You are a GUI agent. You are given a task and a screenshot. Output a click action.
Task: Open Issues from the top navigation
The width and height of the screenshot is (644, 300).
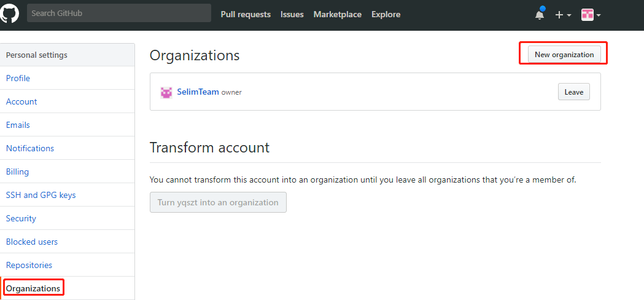pos(292,14)
